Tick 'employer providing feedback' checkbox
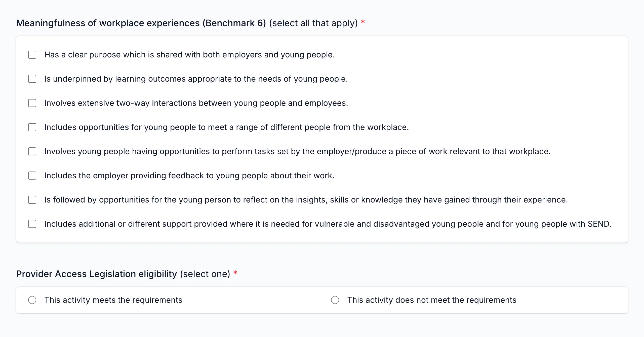 pos(32,176)
